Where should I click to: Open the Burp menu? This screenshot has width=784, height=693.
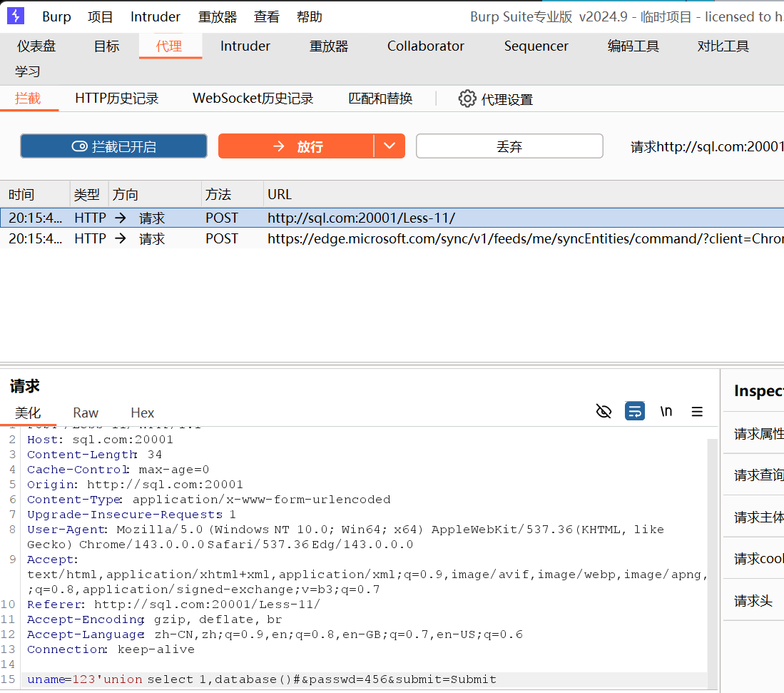[56, 16]
